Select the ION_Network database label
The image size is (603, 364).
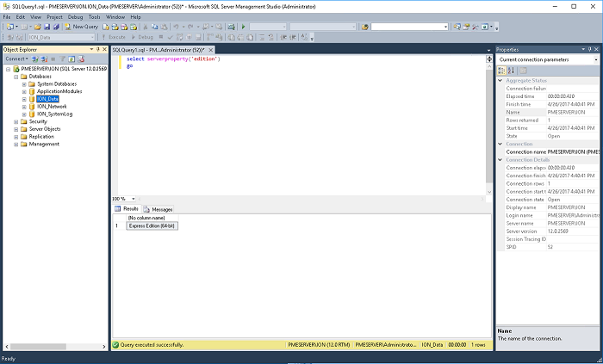tap(52, 107)
